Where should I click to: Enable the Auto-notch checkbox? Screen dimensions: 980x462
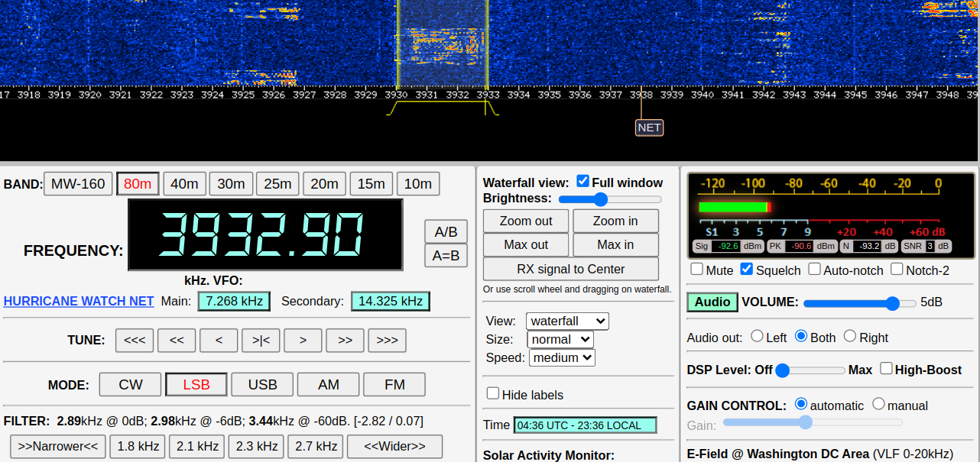[815, 270]
